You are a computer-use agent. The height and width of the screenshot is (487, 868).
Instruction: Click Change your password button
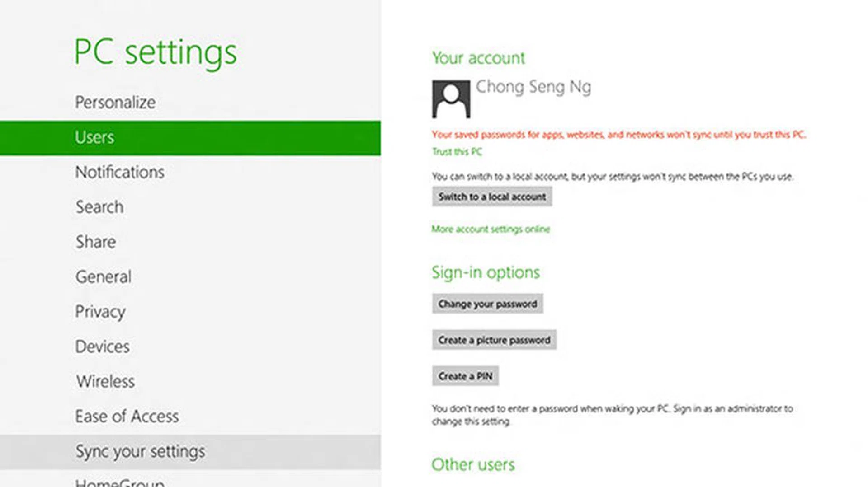pyautogui.click(x=487, y=304)
